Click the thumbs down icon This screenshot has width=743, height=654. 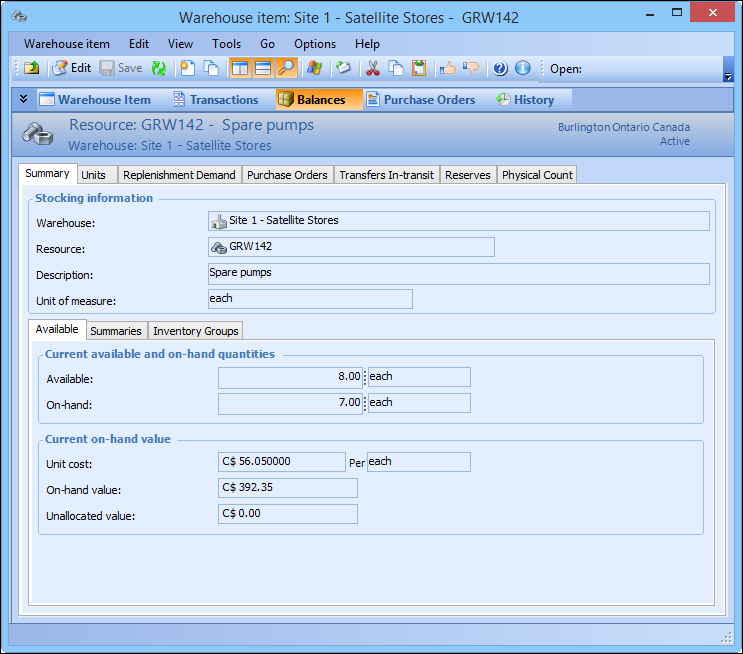click(x=470, y=69)
